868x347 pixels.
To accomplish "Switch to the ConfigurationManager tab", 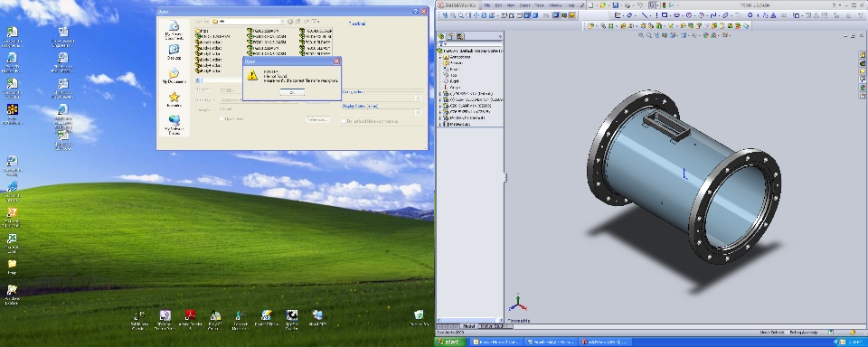I will point(460,36).
